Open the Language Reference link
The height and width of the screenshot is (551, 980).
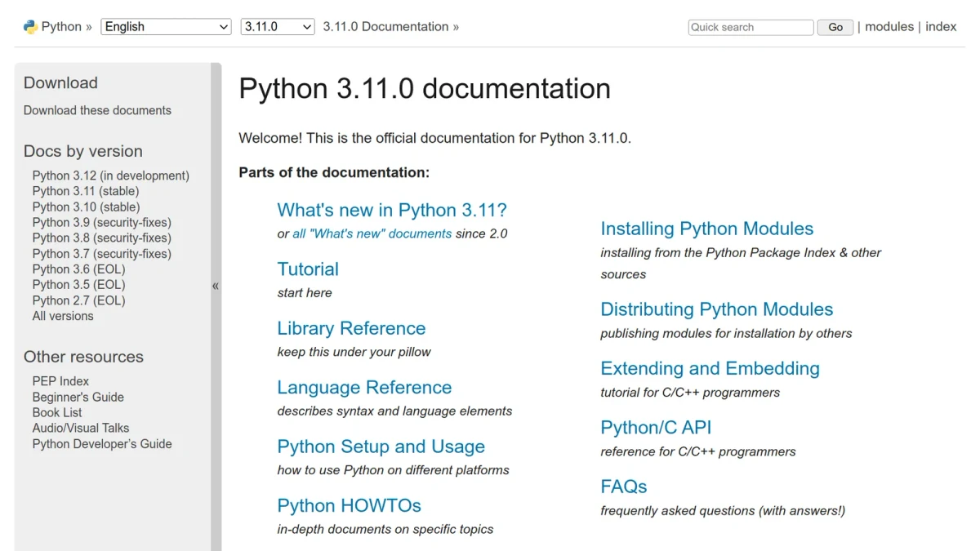point(364,387)
